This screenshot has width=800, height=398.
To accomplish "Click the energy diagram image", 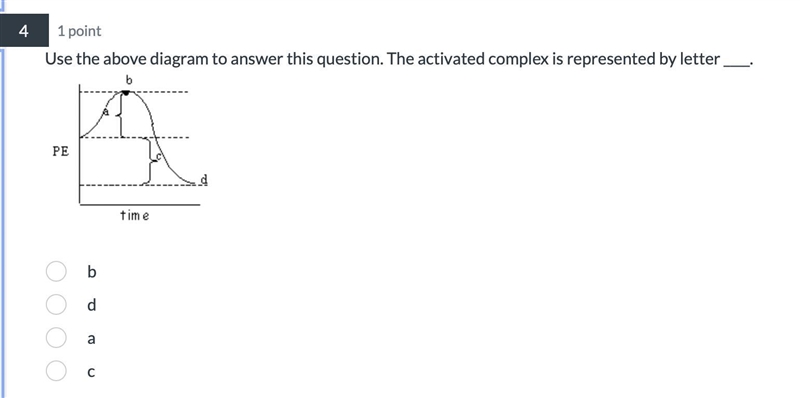I will [131, 148].
